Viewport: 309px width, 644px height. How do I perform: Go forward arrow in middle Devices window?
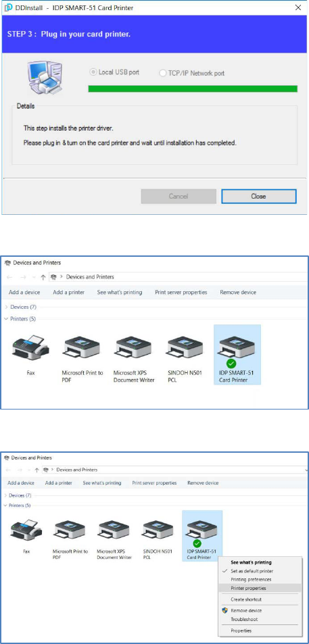point(22,277)
